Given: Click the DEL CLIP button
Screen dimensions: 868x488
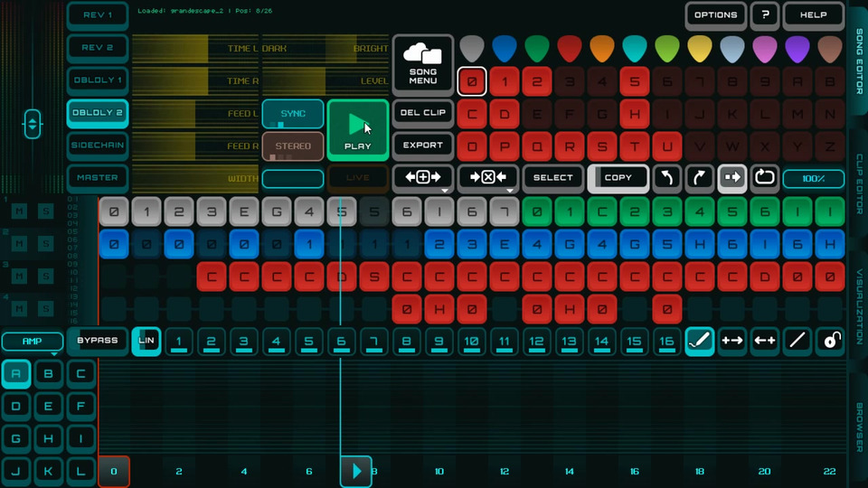Looking at the screenshot, I should pyautogui.click(x=423, y=113).
